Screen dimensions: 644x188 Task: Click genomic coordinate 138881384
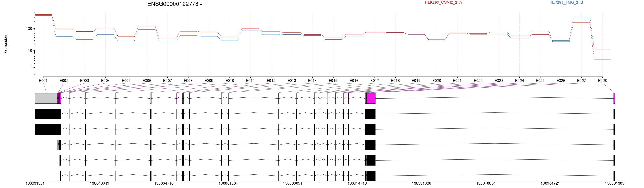point(228,183)
